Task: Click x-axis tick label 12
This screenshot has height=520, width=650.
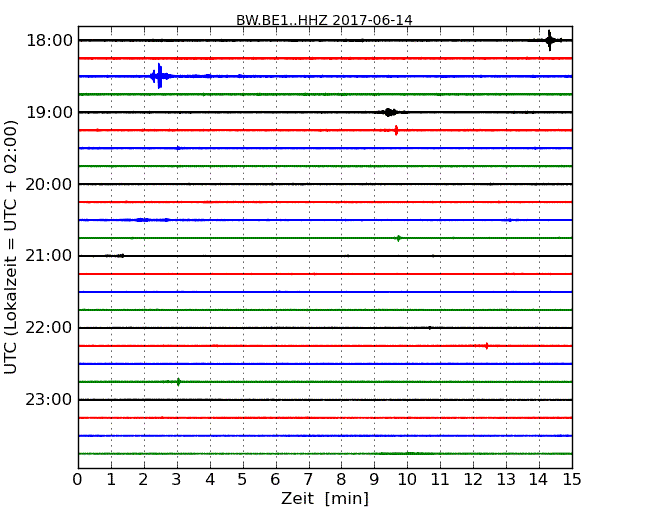Action: pyautogui.click(x=473, y=480)
